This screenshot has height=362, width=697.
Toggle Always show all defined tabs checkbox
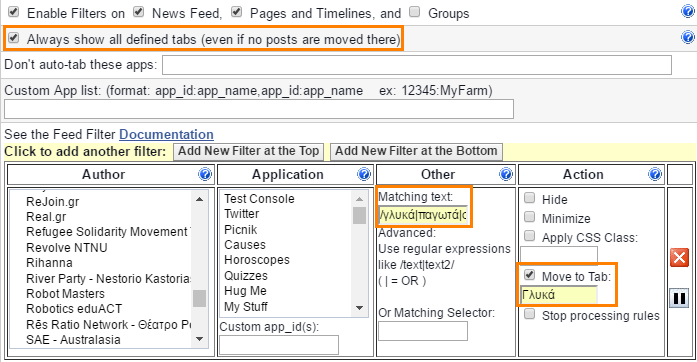coord(14,38)
